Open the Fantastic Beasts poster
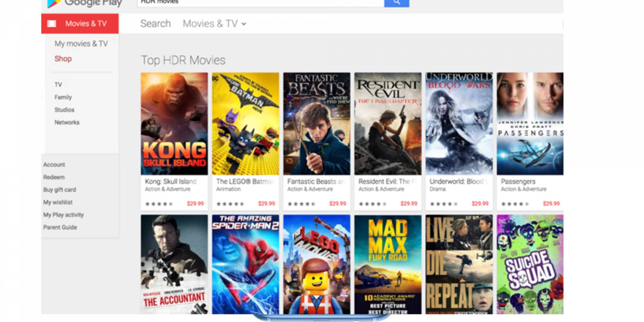 coord(317,124)
